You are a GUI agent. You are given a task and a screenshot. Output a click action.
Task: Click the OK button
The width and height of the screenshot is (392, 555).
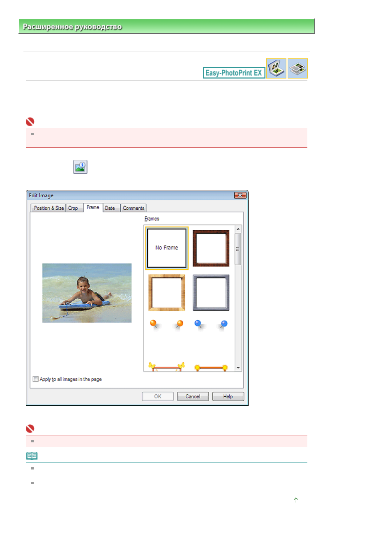[158, 396]
